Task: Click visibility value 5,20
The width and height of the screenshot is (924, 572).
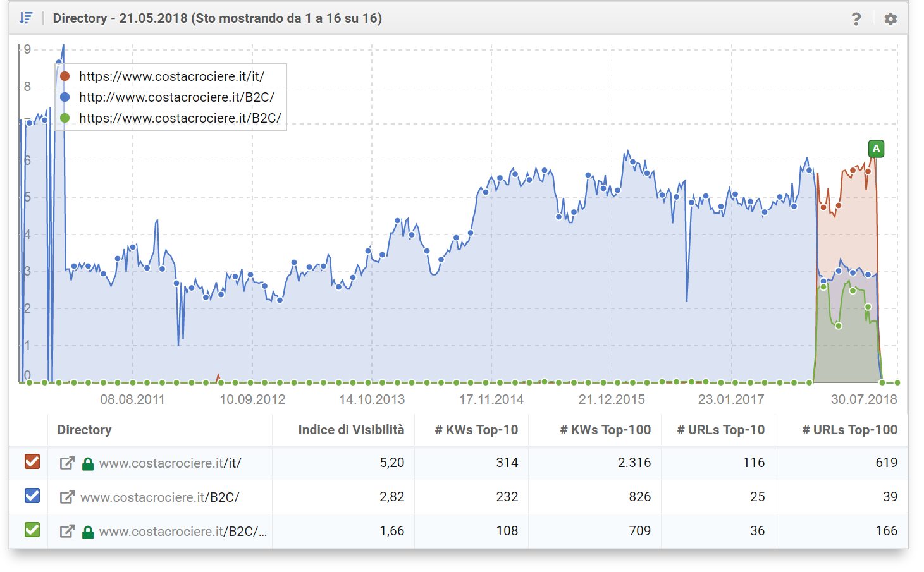Action: click(392, 463)
